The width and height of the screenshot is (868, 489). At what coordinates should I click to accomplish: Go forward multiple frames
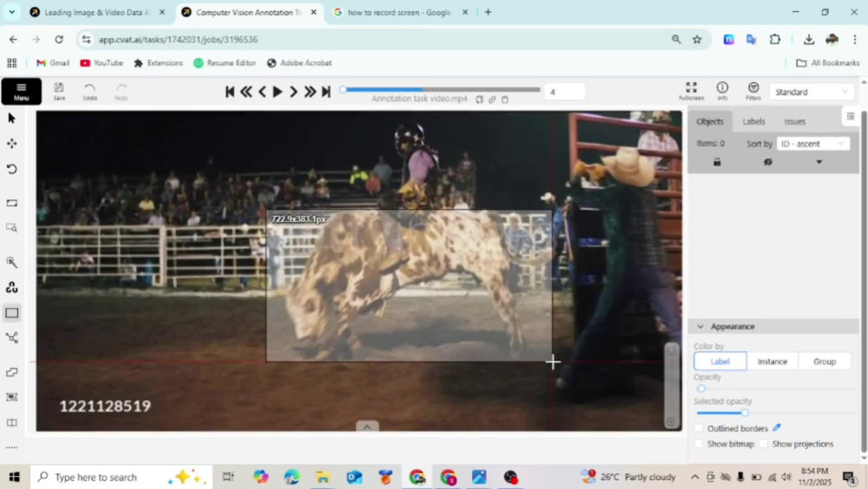pos(310,92)
